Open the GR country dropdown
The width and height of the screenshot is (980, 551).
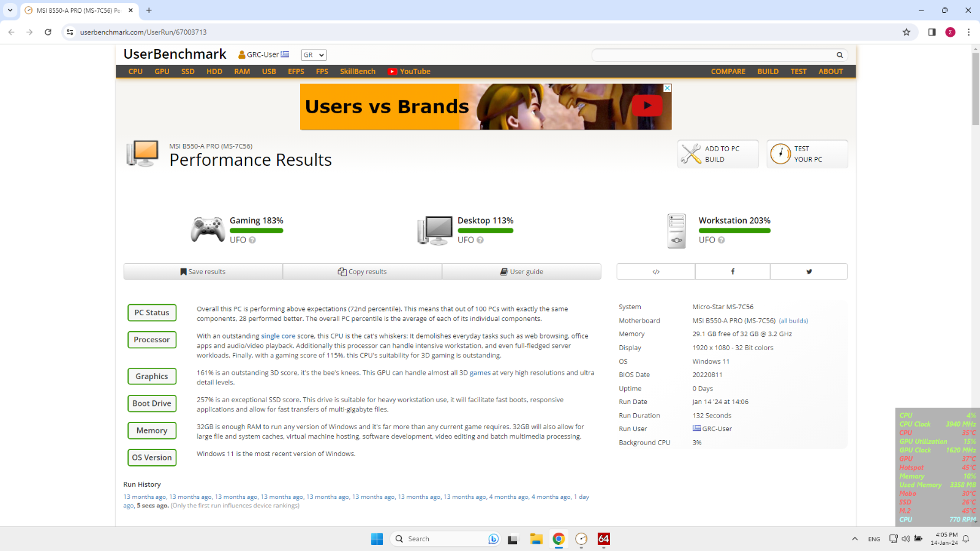pos(314,55)
